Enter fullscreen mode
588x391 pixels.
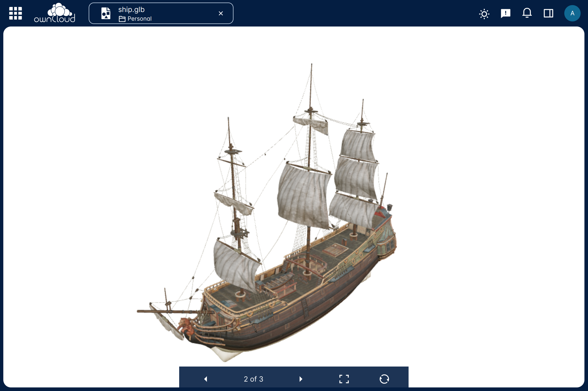[344, 379]
